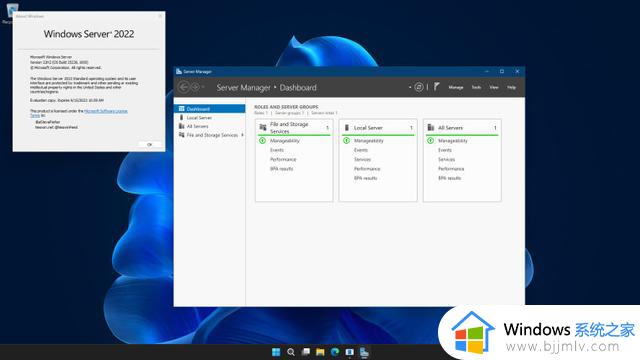640x360 pixels.
Task: Select Local Server in the navigation pane
Action: (x=210, y=118)
